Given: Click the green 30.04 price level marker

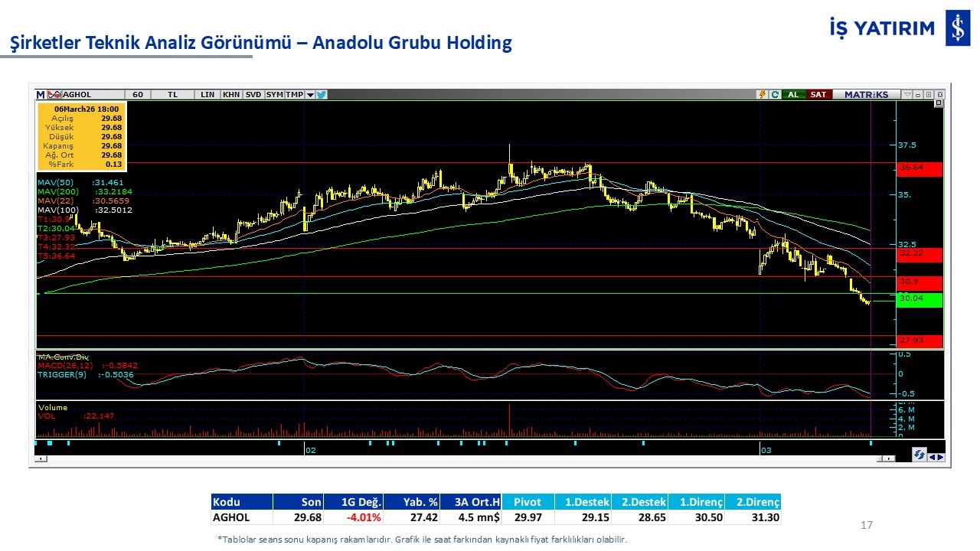Looking at the screenshot, I should [919, 299].
